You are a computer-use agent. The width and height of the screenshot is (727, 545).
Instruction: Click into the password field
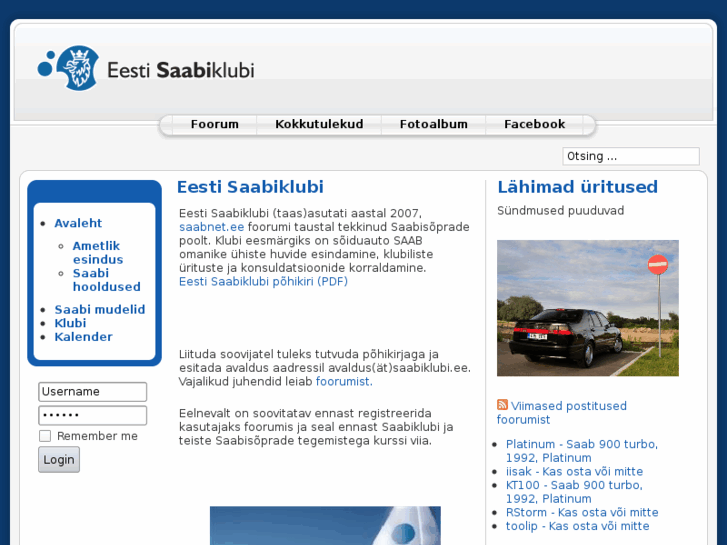click(x=93, y=415)
